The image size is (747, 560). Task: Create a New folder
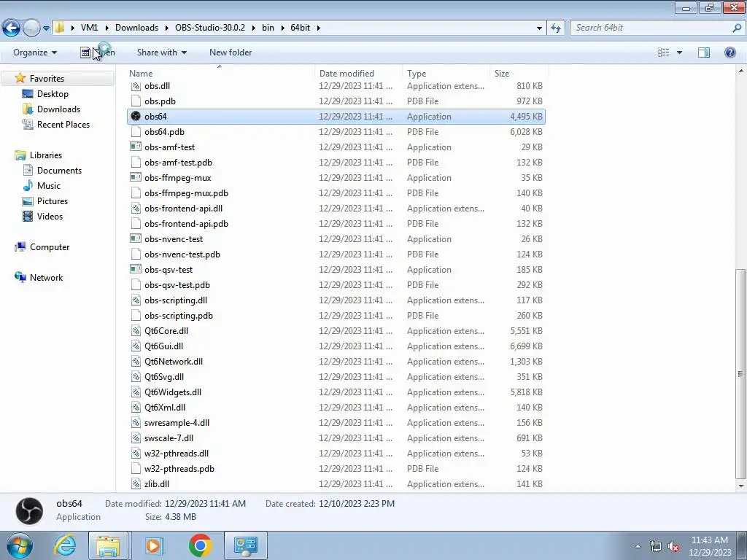pyautogui.click(x=231, y=52)
